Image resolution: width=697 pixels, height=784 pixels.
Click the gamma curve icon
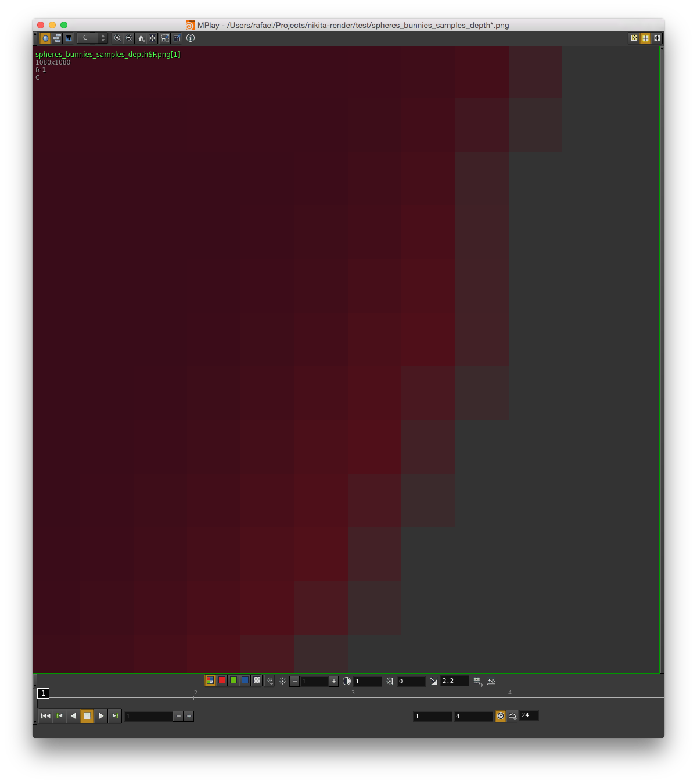[434, 681]
